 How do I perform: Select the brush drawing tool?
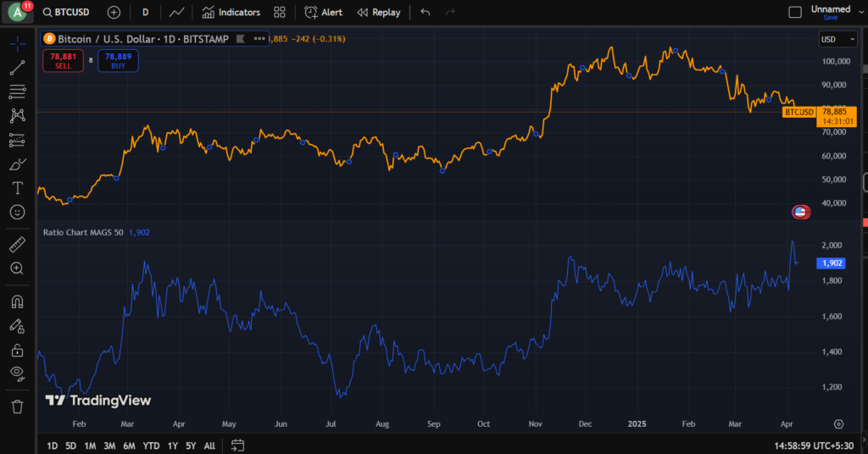click(17, 164)
